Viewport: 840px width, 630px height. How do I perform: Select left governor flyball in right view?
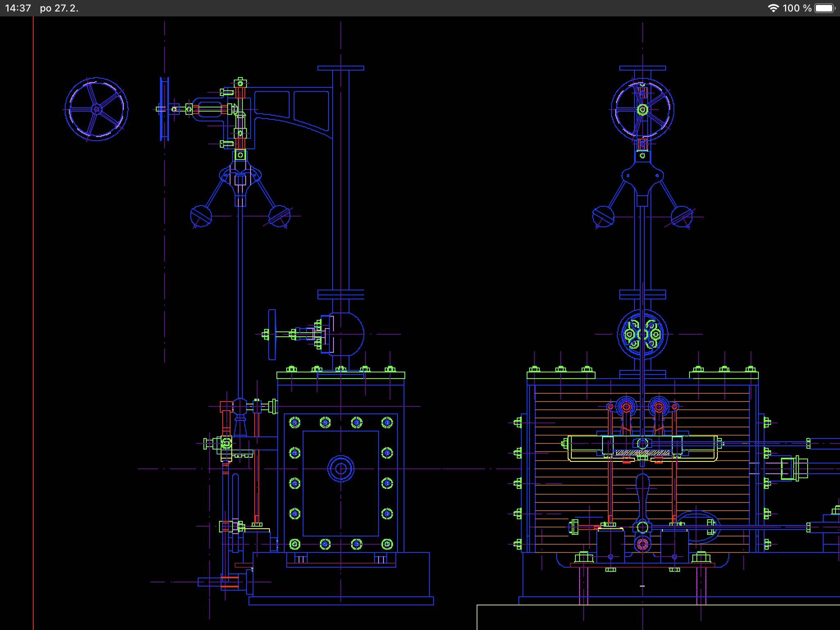point(603,216)
